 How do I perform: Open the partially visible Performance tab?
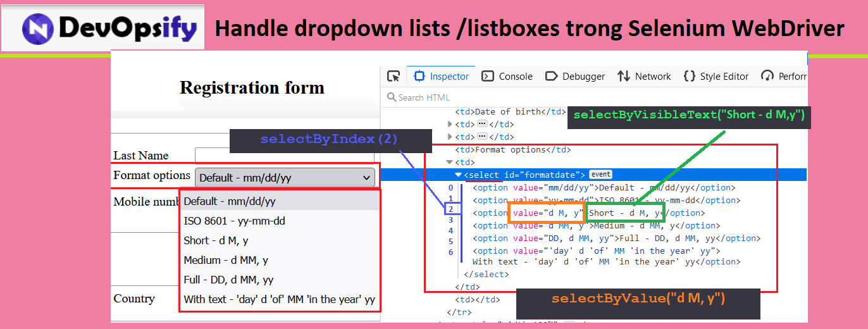(783, 76)
